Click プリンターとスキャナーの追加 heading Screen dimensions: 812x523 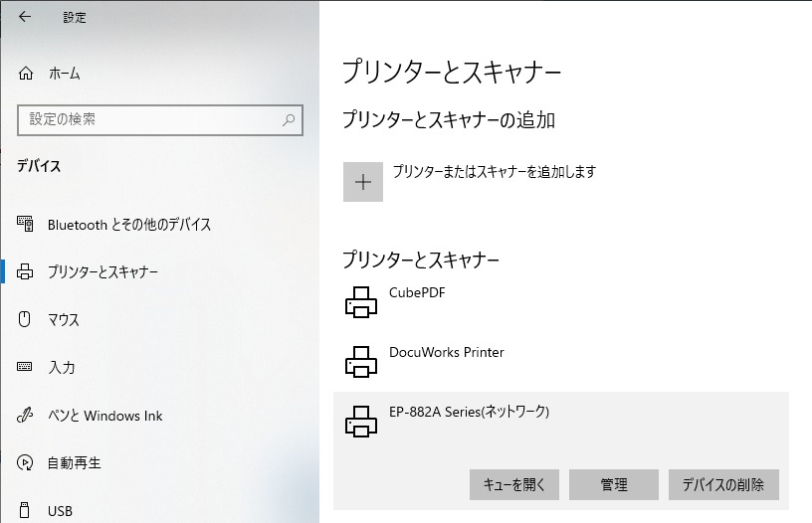[x=449, y=120]
